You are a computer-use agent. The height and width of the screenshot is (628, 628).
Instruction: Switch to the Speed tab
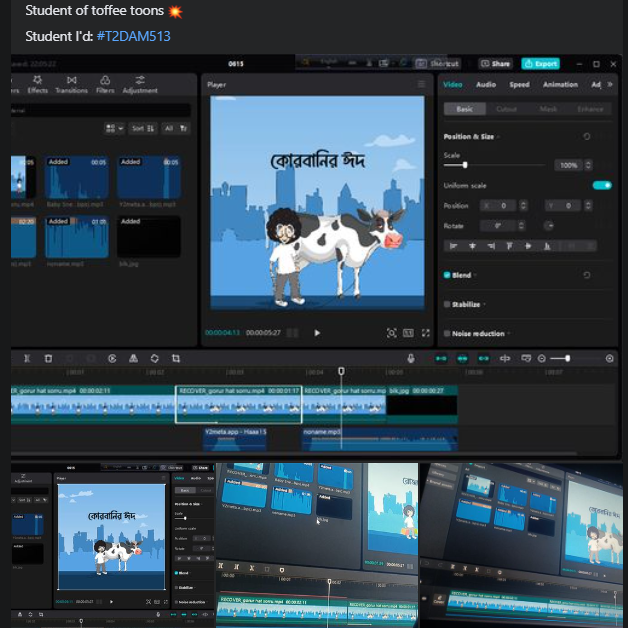(x=519, y=85)
